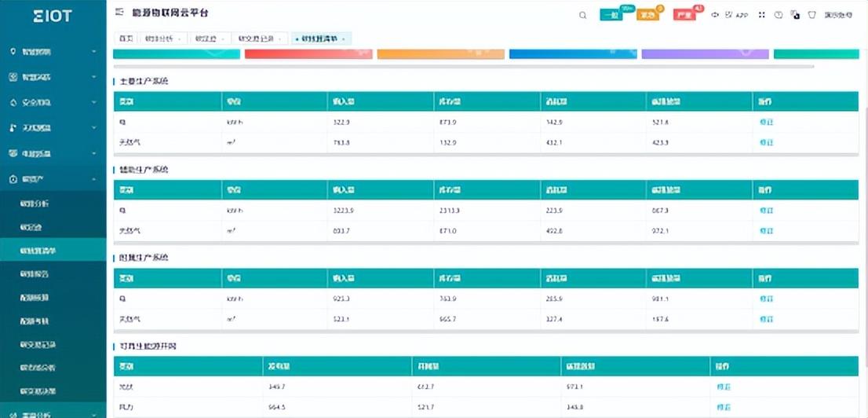The image size is (868, 418).
Task: Click edit link for 天然气 row with 713.8
Action: 766,142
